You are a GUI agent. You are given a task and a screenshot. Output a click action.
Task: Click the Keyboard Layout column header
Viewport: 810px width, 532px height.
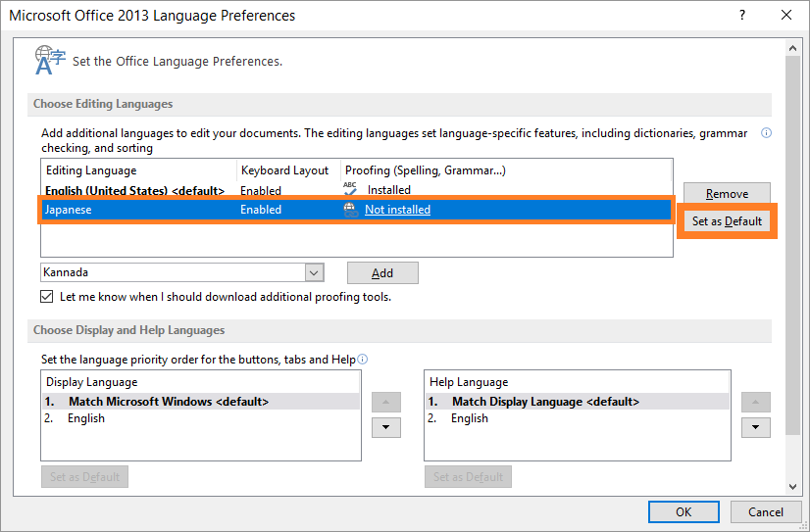[288, 170]
